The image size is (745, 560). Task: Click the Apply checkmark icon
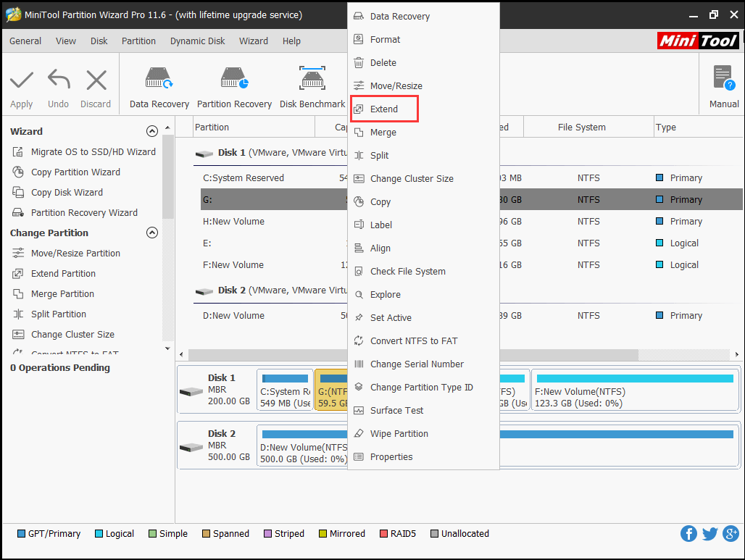pos(22,80)
